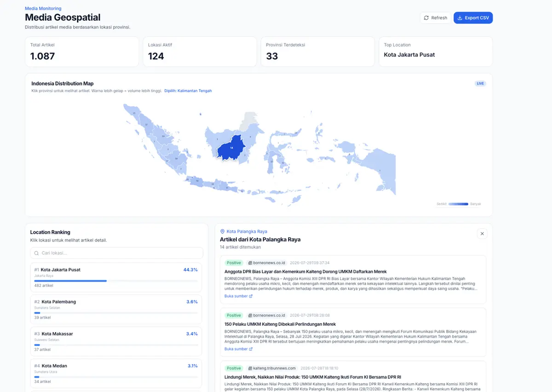
Task: Select Kota Palembang ranking row
Action: tap(116, 310)
